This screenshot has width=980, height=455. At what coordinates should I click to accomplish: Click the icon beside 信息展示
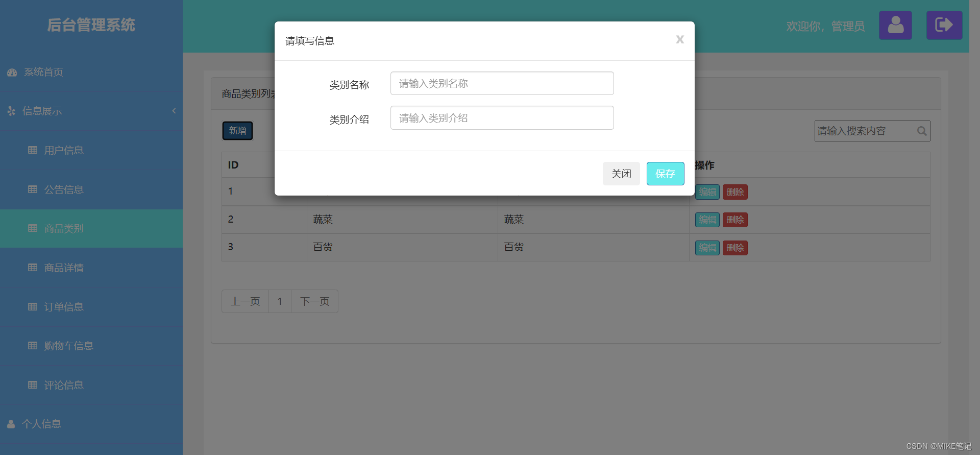[x=11, y=111]
